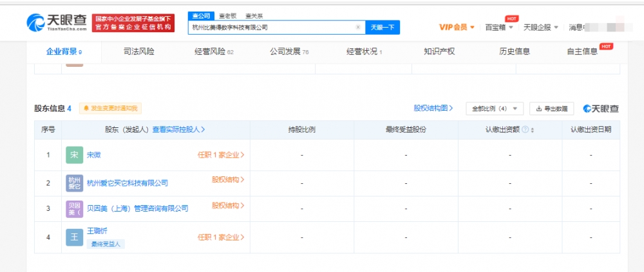Switch to the 知识产权 tab
The width and height of the screenshot is (644, 272).
tap(439, 51)
